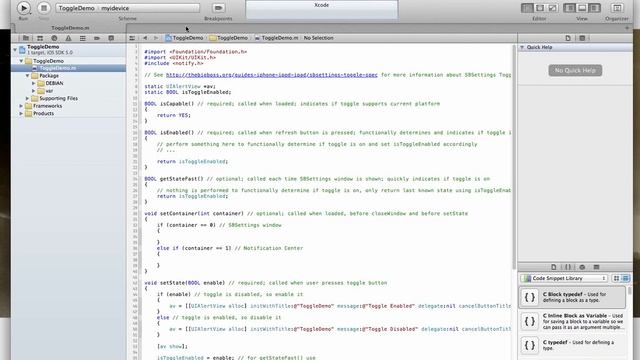The width and height of the screenshot is (640, 360).
Task: Show the Log navigator
Action: click(x=111, y=38)
